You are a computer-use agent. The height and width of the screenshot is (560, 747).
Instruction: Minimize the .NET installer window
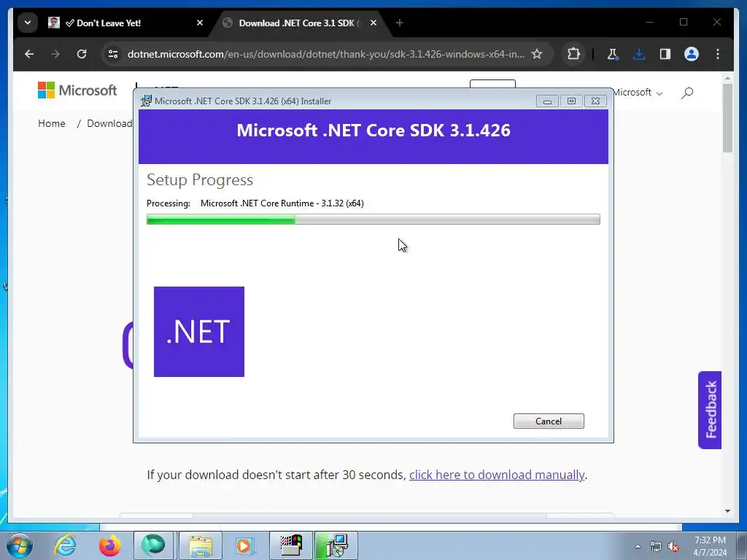tap(547, 101)
